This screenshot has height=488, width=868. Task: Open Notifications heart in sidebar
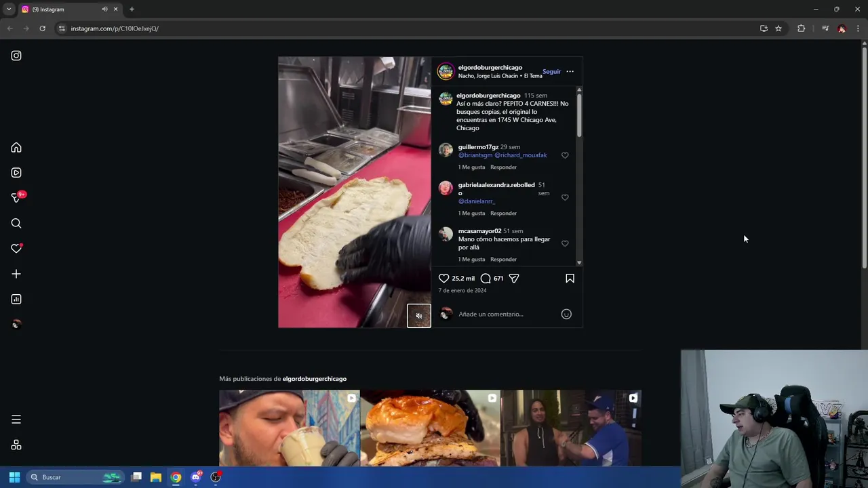16,249
